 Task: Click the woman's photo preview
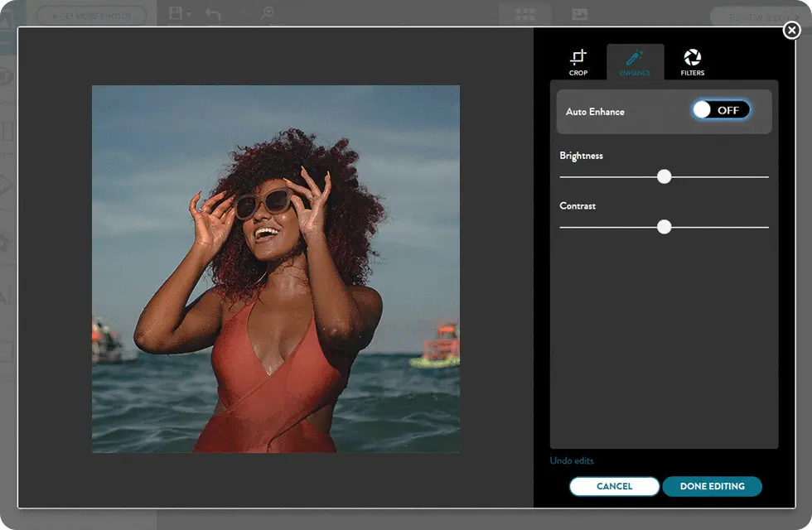[x=275, y=269]
